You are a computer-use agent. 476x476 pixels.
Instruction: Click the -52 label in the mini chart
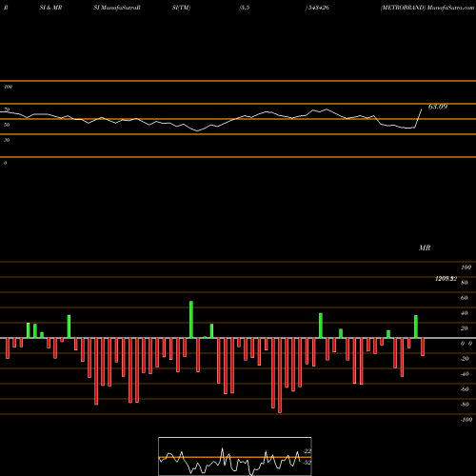coord(307,463)
